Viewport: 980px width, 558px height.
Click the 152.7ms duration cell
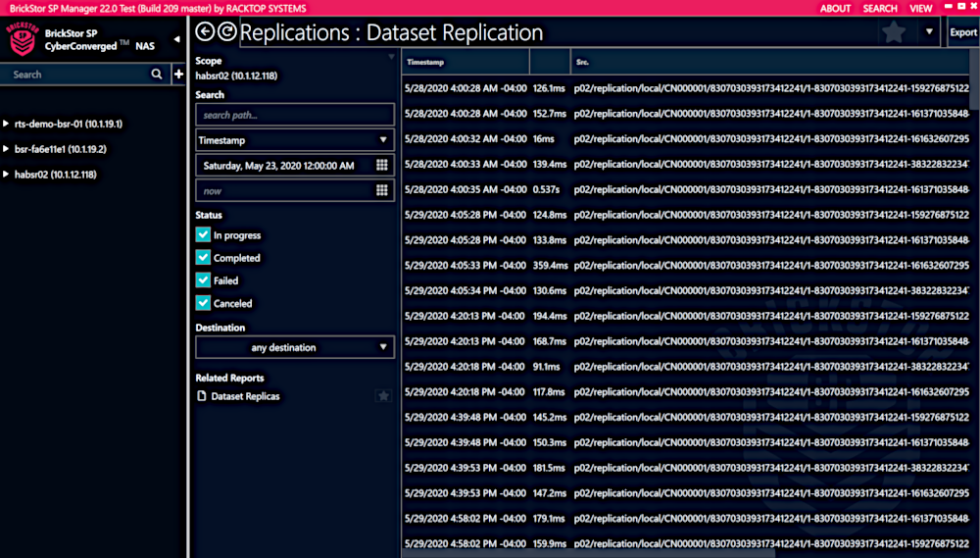click(550, 113)
